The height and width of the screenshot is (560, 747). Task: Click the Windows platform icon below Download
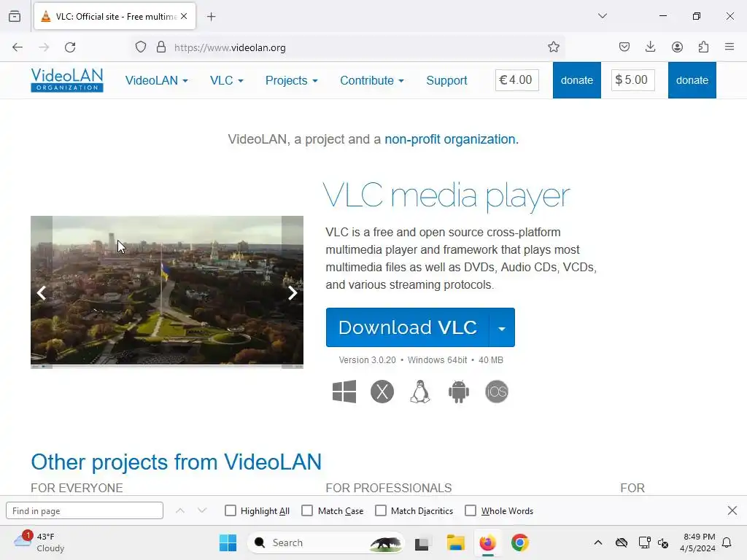pos(344,392)
